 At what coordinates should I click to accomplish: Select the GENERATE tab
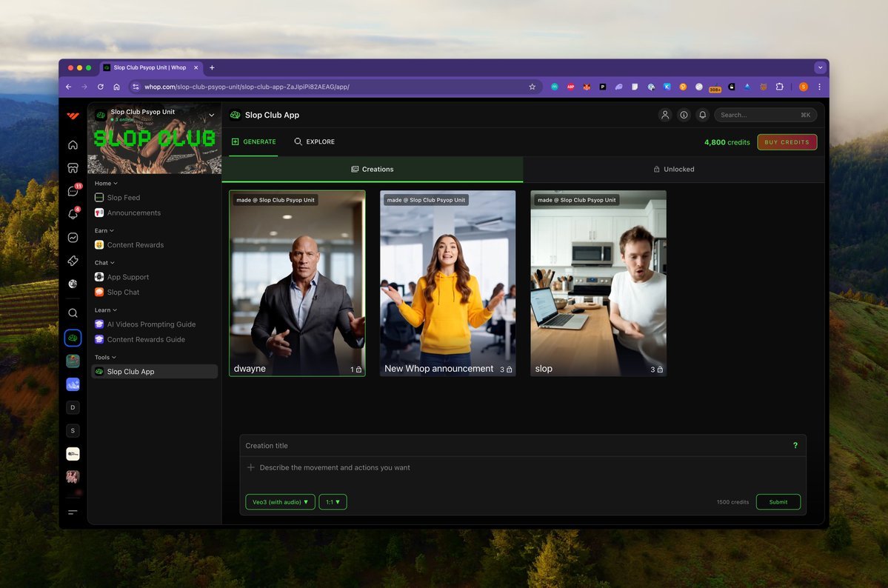[x=254, y=141]
